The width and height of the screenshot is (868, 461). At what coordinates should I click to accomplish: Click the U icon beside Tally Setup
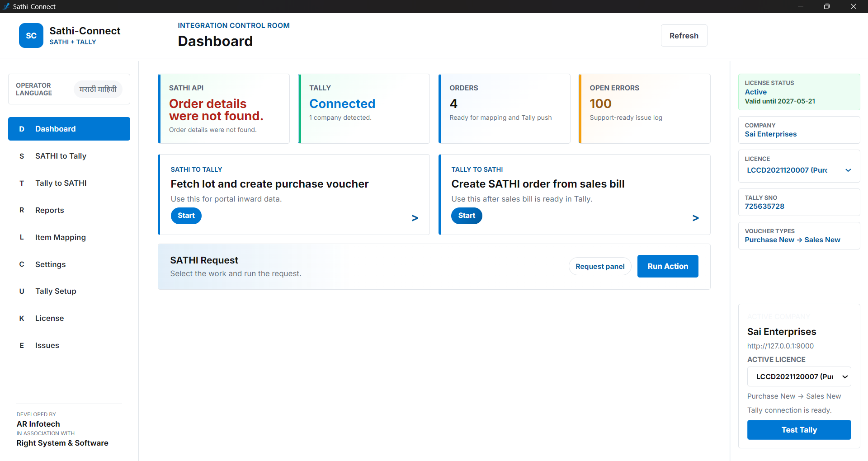tap(22, 291)
